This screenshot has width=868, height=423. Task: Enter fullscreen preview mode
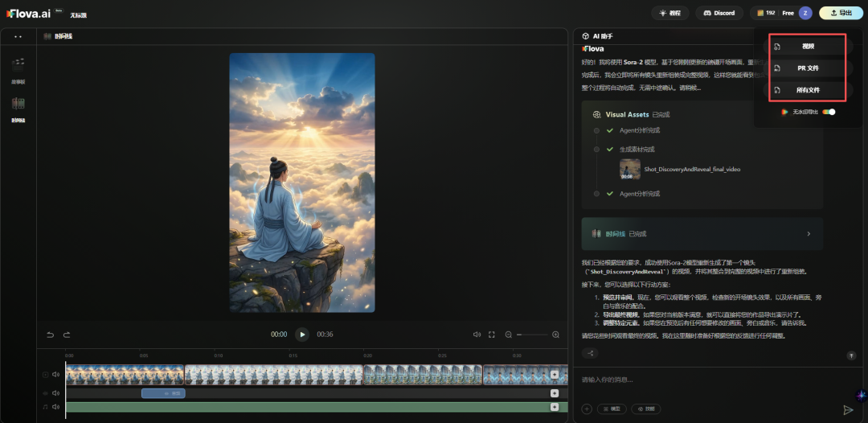point(492,335)
